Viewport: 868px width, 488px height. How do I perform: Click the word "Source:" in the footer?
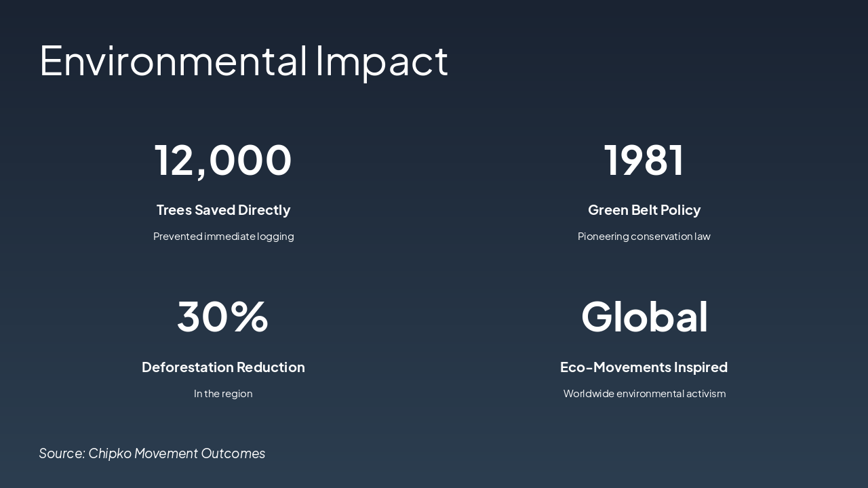click(x=62, y=453)
